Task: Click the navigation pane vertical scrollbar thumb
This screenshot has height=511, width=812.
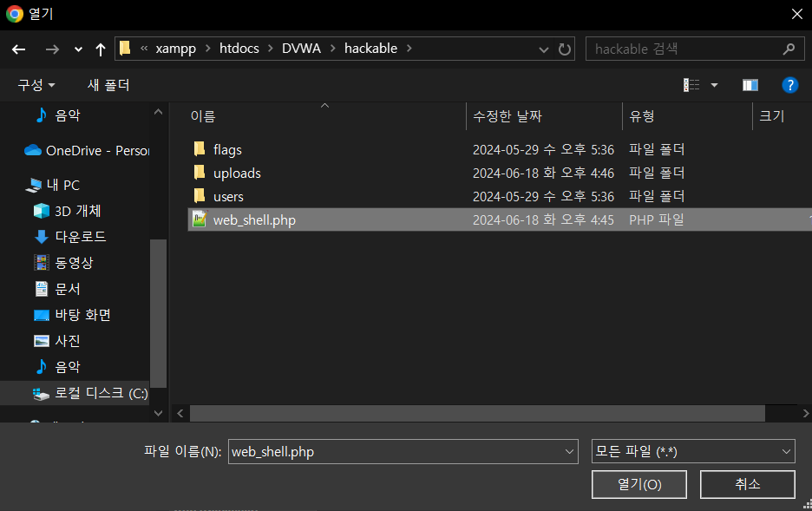Action: point(159,313)
